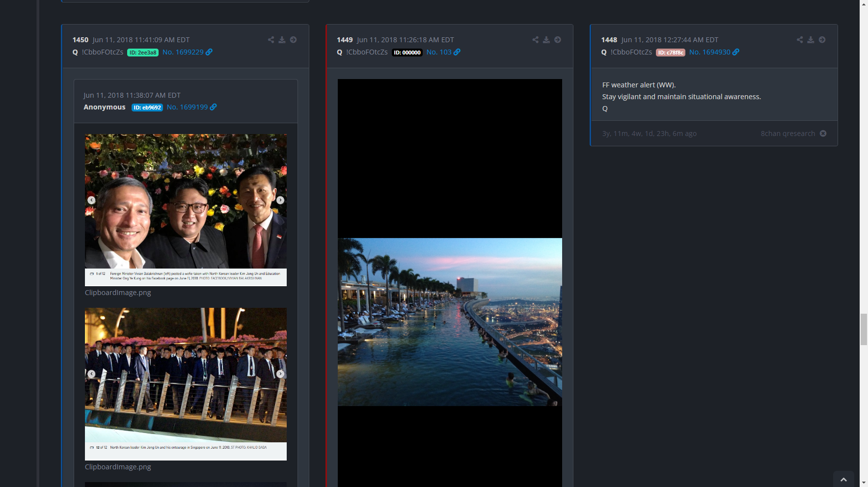Screen dimensions: 868x487
Task: Share post 1450 via share icon
Action: coord(271,40)
